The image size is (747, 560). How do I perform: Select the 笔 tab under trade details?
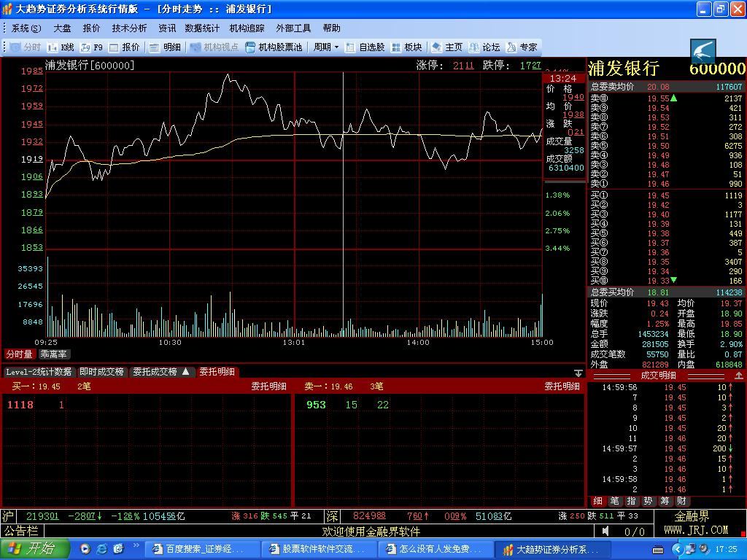[614, 501]
